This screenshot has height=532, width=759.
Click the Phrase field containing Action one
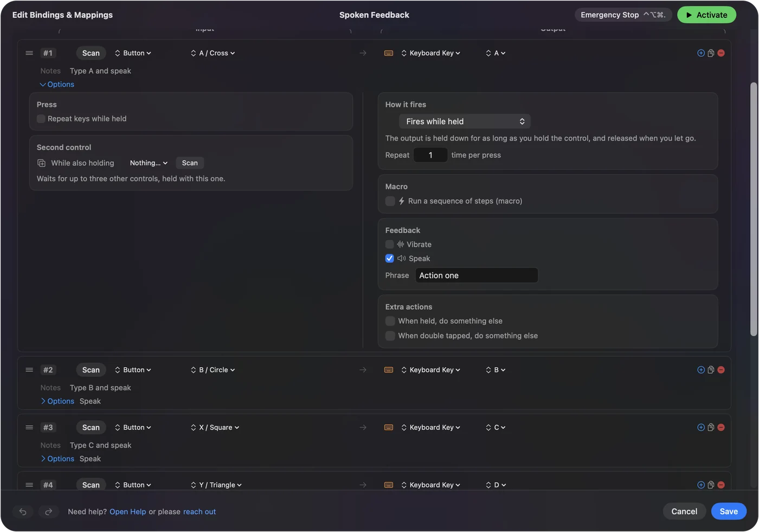tap(477, 275)
